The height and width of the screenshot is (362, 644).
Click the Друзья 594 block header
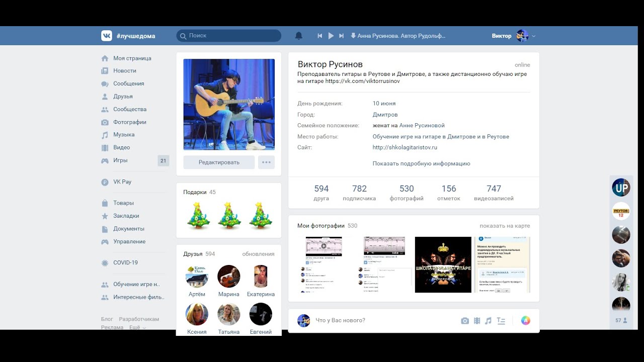[x=199, y=254]
